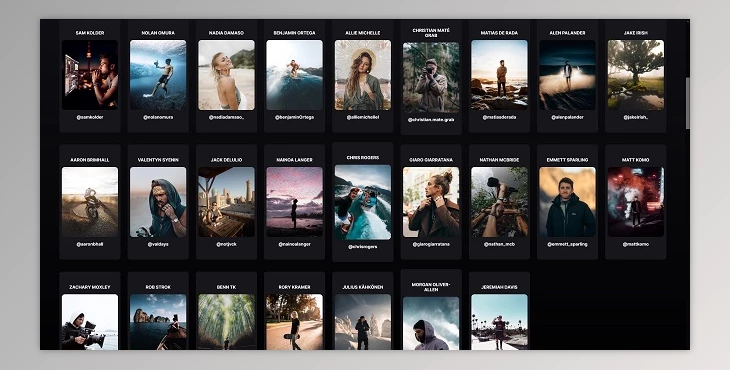Select Julius Kähkönen's snowy photo
Screen dimensions: 730x370
pos(363,322)
